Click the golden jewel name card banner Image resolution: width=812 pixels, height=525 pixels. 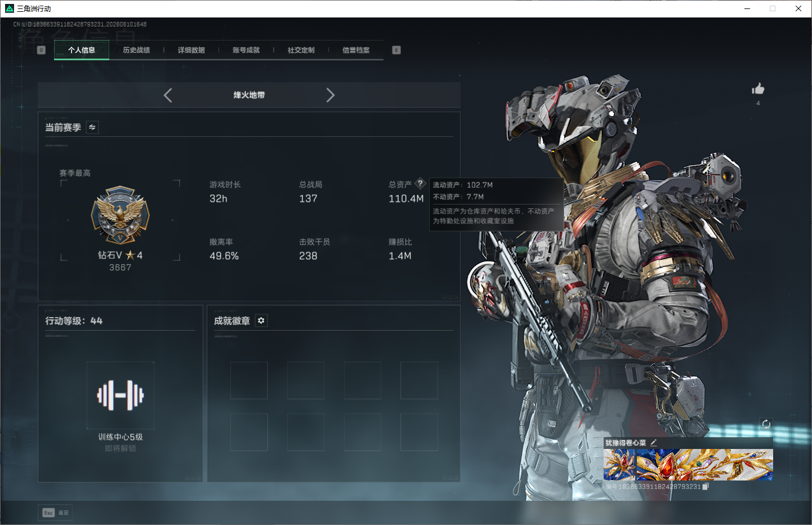pyautogui.click(x=704, y=465)
